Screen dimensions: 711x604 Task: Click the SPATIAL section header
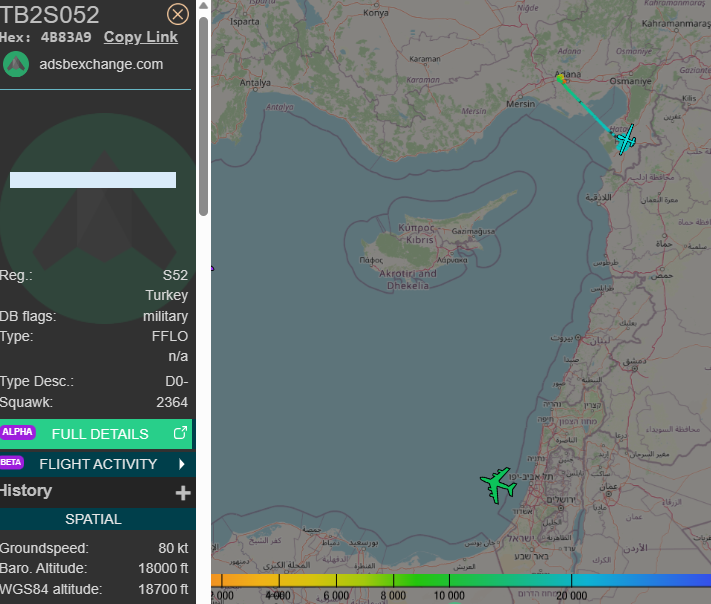tap(97, 519)
